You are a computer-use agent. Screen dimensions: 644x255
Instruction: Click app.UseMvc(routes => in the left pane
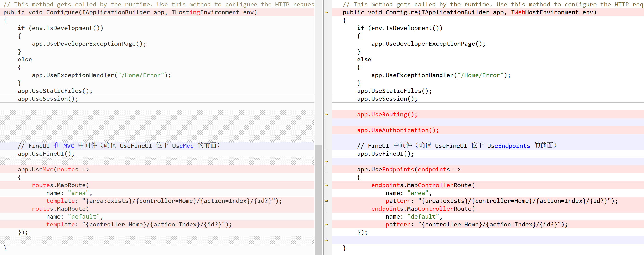pyautogui.click(x=53, y=170)
